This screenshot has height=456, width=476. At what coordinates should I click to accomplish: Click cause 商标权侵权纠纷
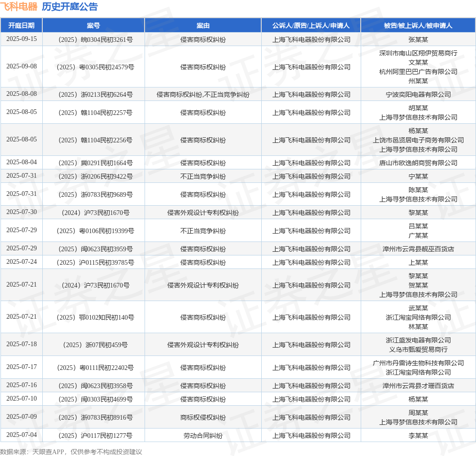[x=203, y=417]
